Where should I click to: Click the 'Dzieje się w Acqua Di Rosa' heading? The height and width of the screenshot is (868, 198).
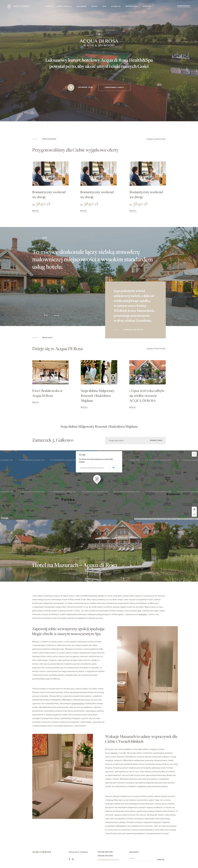[58, 349]
